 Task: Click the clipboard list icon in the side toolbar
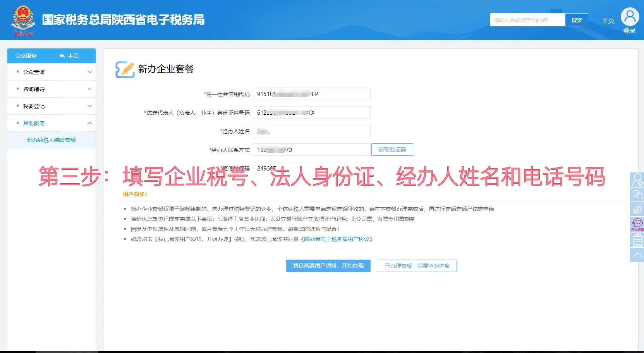(637, 240)
